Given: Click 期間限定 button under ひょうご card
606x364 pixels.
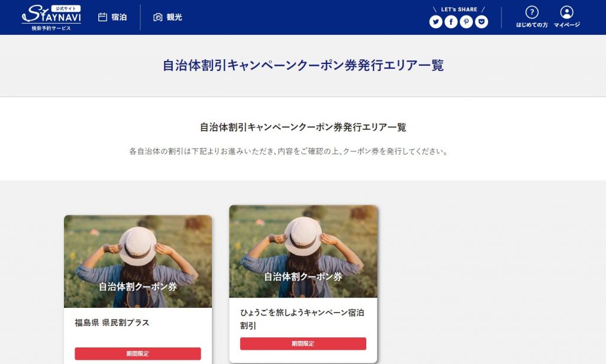Looking at the screenshot, I should (304, 343).
